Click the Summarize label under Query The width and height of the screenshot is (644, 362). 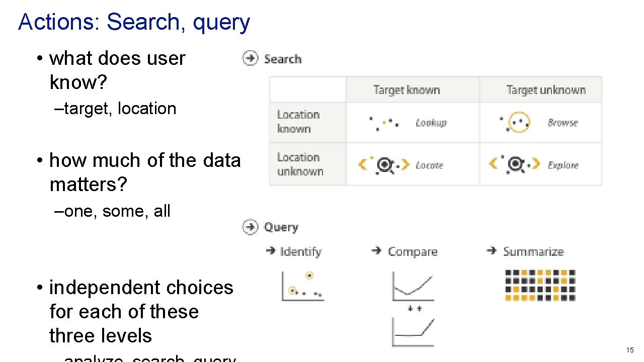(533, 251)
